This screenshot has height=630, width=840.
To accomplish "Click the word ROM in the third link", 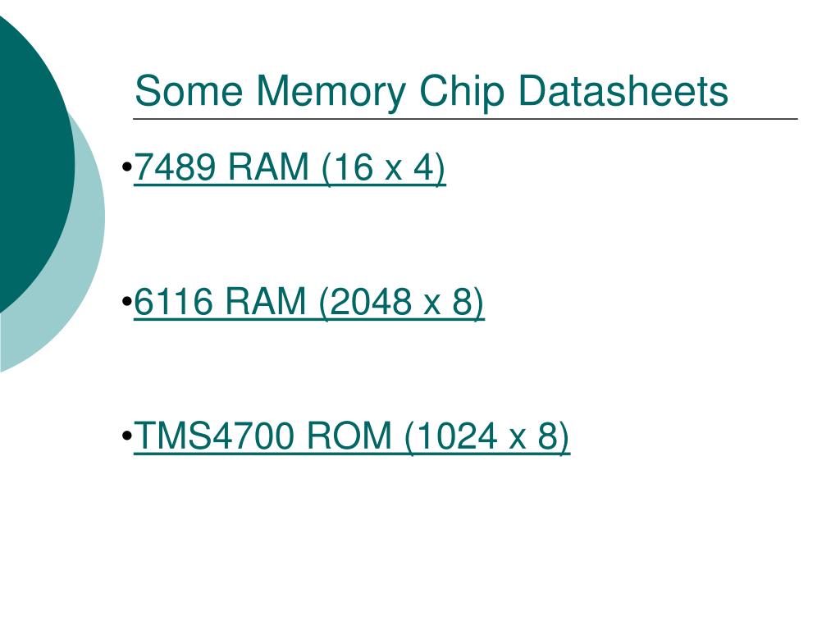I will tap(349, 436).
